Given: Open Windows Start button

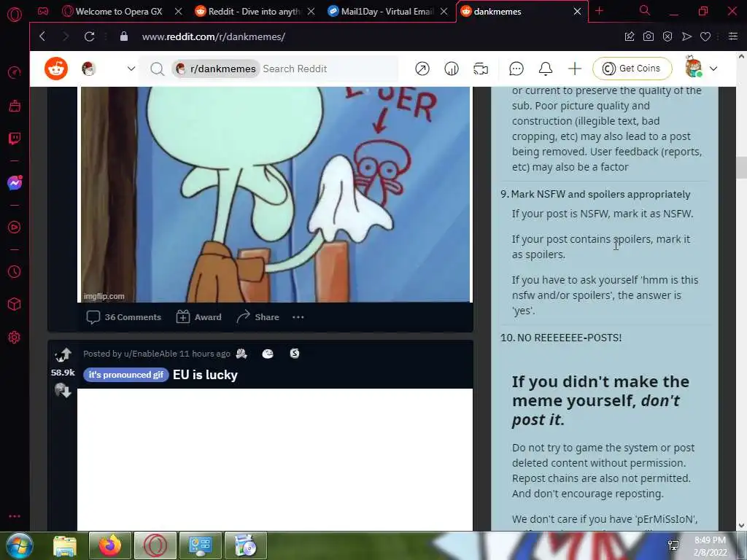Looking at the screenshot, I should point(20,545).
